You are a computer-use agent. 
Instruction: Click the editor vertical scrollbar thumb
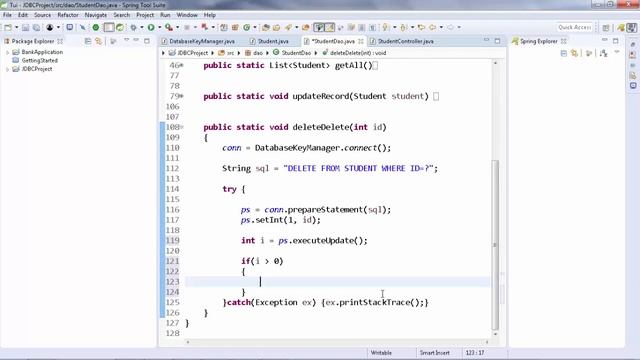point(495,244)
